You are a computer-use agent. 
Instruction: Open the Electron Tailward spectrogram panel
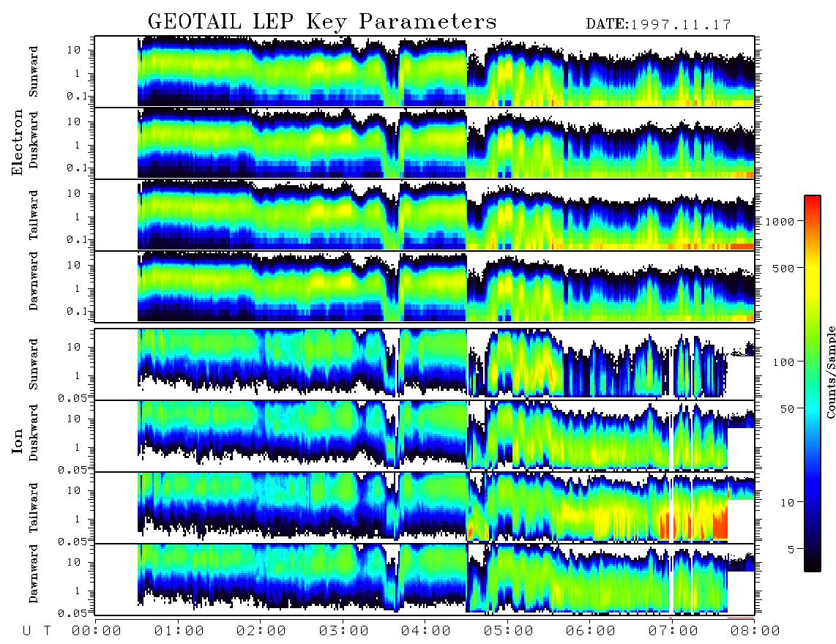425,215
